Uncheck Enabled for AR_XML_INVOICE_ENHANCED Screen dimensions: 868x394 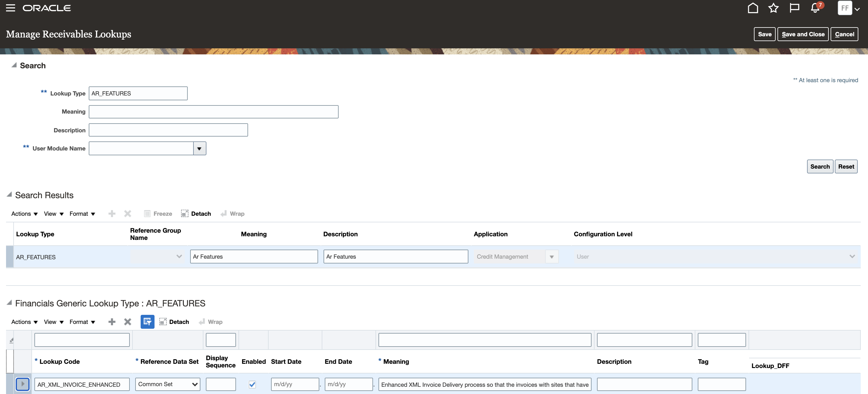coord(252,384)
